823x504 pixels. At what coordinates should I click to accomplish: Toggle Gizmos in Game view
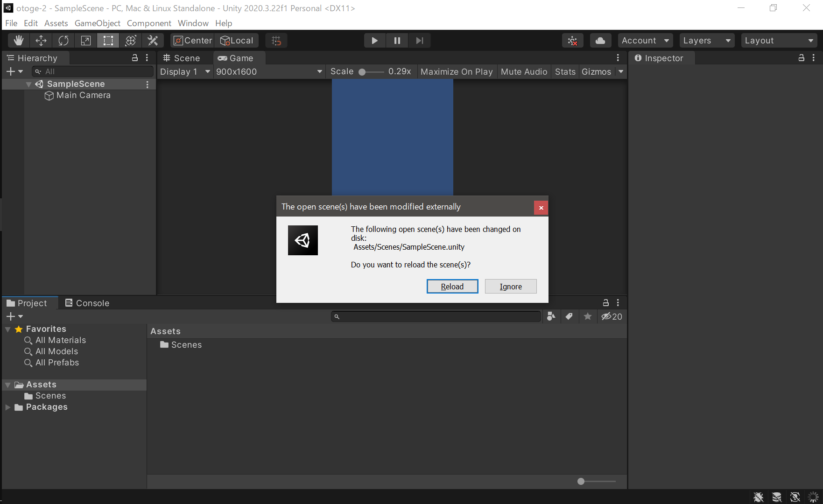coord(596,71)
